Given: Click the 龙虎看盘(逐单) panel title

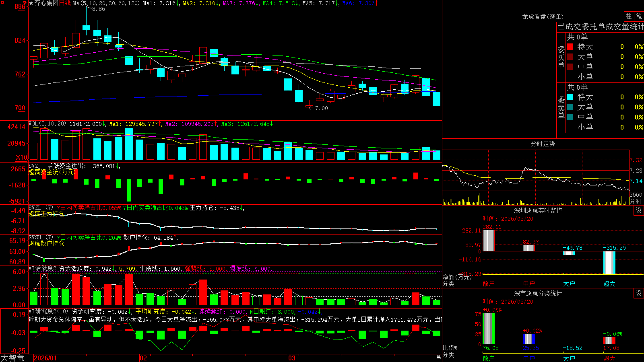Looking at the screenshot, I should [543, 16].
